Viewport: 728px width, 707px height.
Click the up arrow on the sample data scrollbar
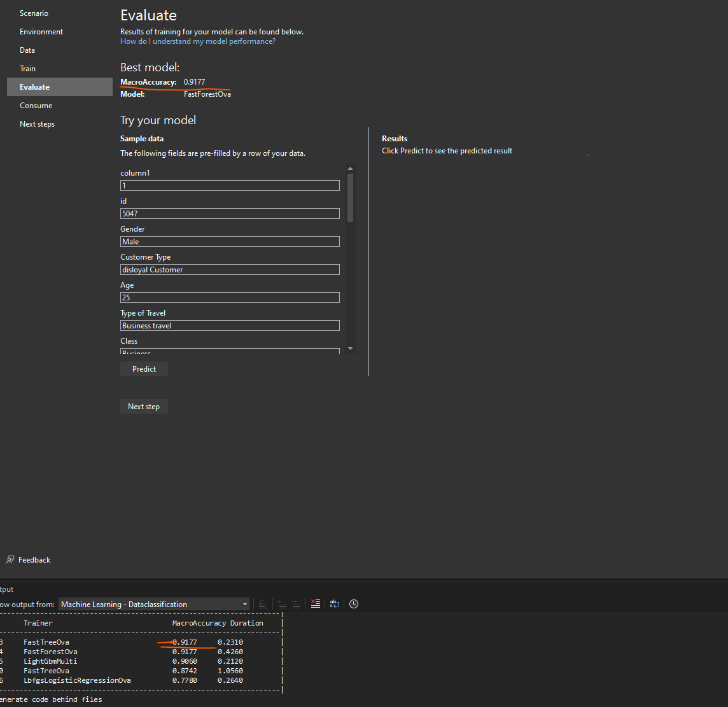[350, 168]
